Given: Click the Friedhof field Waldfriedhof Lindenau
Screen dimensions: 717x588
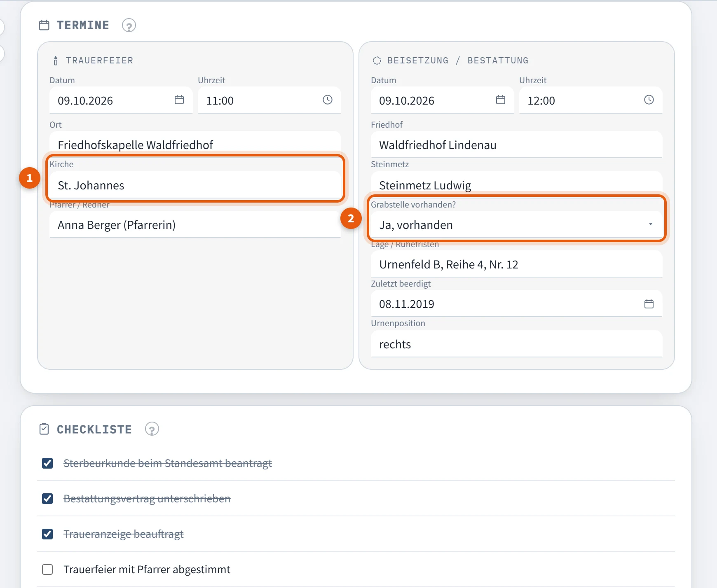Looking at the screenshot, I should 516,145.
